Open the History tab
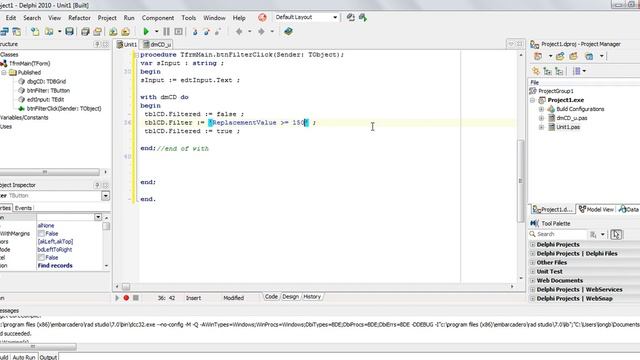Image resolution: width=640 pixels, height=360 pixels. [x=312, y=297]
